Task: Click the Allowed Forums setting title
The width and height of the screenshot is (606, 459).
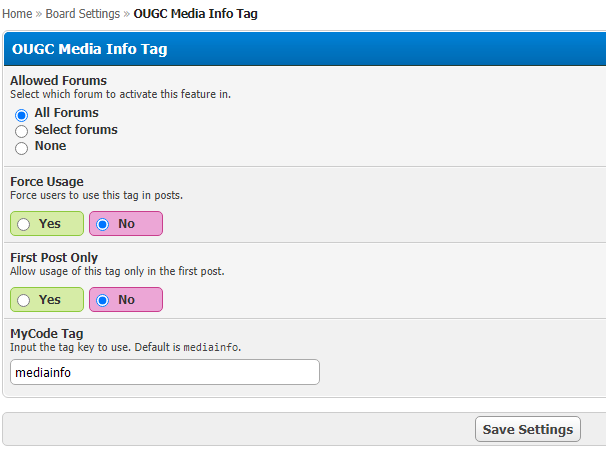Action: tap(58, 80)
